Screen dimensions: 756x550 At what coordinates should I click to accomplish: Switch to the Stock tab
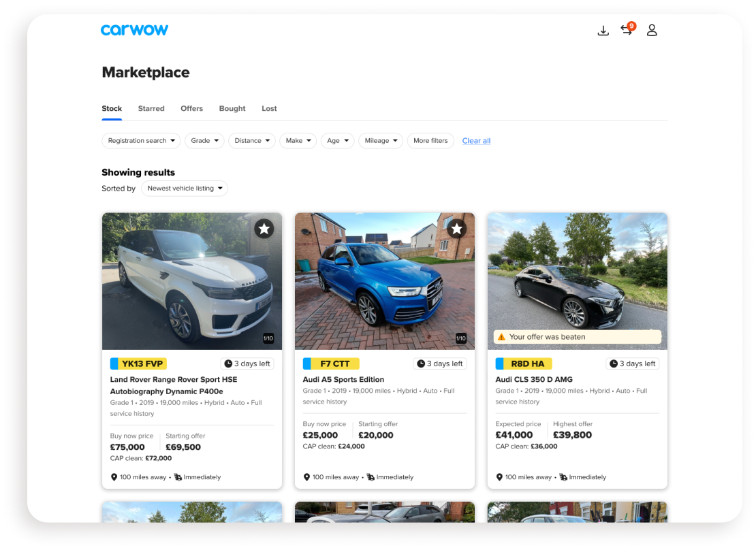coord(112,108)
